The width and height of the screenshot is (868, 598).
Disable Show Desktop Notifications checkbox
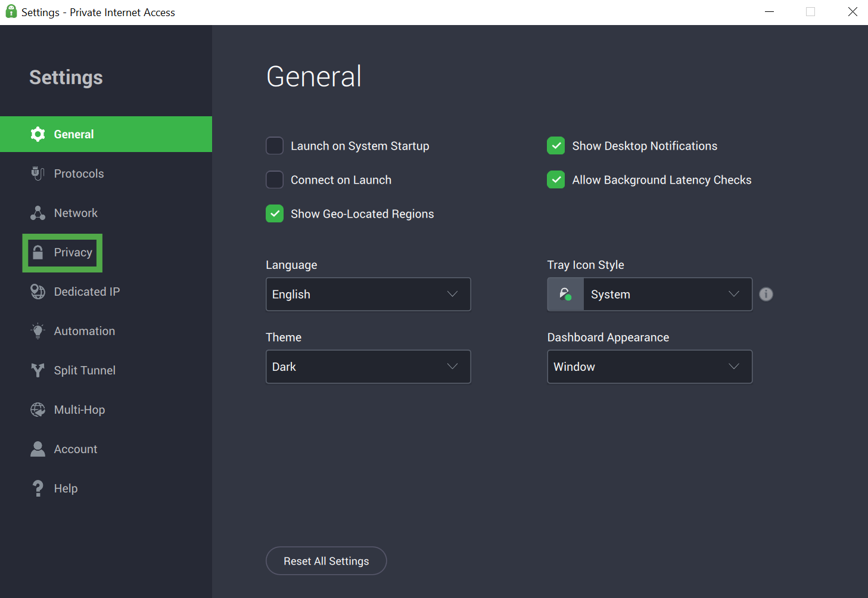click(556, 145)
